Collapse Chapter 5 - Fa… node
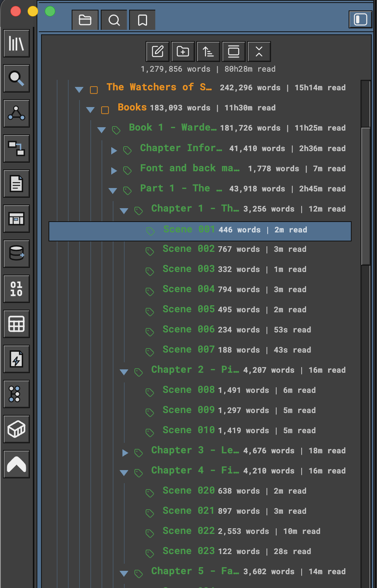Image resolution: width=377 pixels, height=588 pixels. point(124,573)
